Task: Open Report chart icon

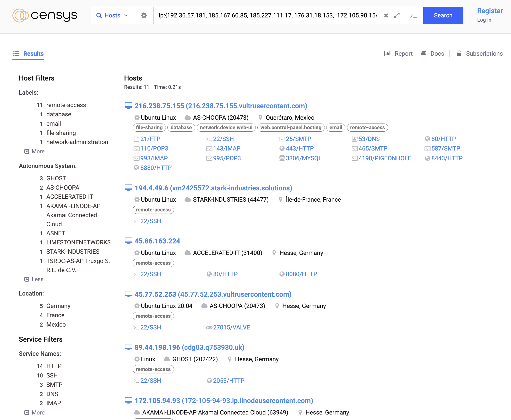Action: pos(387,54)
